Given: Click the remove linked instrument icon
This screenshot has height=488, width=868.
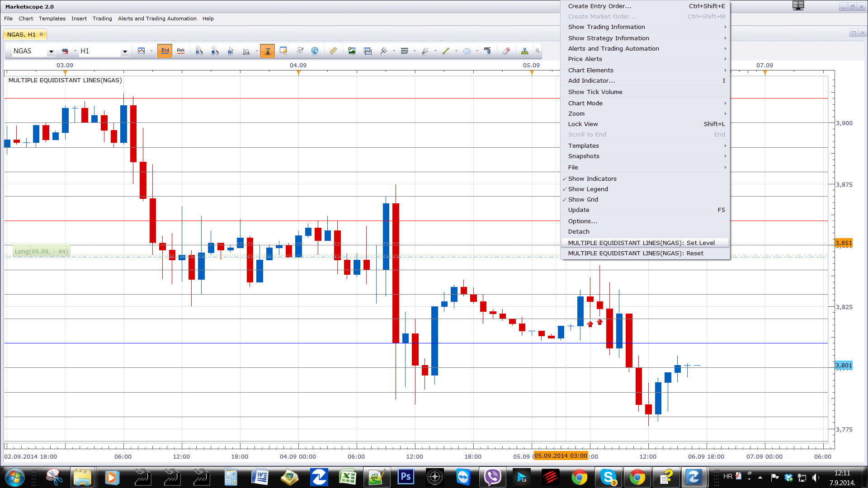Looking at the screenshot, I should pos(65,51).
